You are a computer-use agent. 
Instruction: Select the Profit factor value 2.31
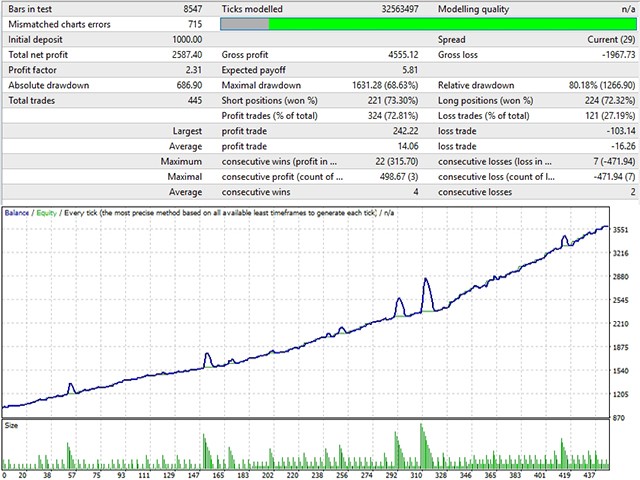tap(193, 70)
